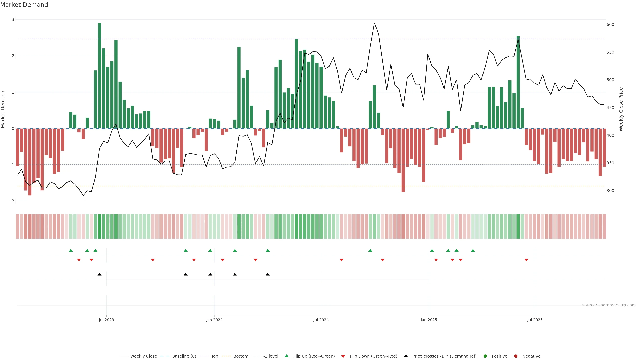644x362 pixels.
Task: Click the first black Price crosses marker near Jul 2023
Action: (99, 274)
